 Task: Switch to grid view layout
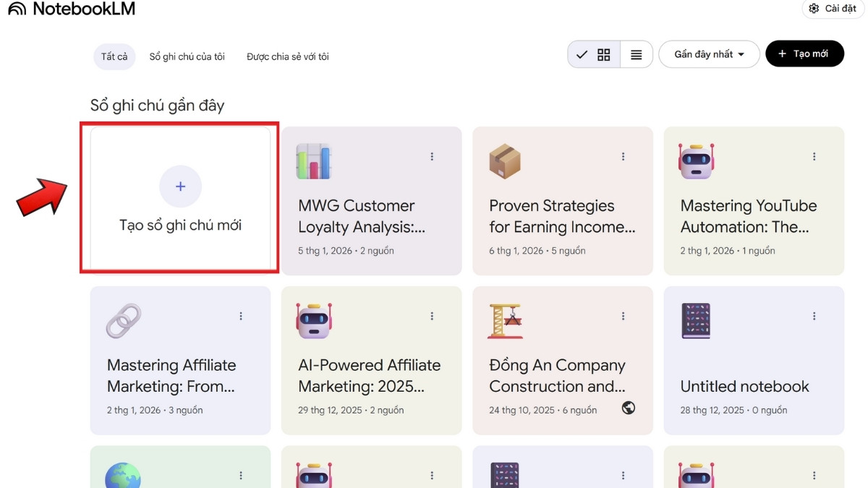tap(604, 55)
